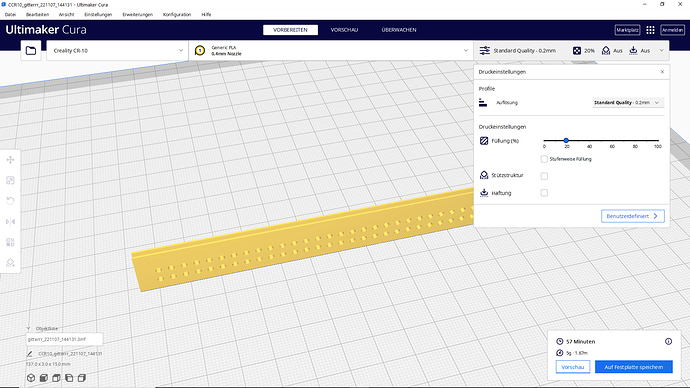The image size is (690, 388).
Task: Click the Stützstruktur support icon in panel
Action: 484,175
